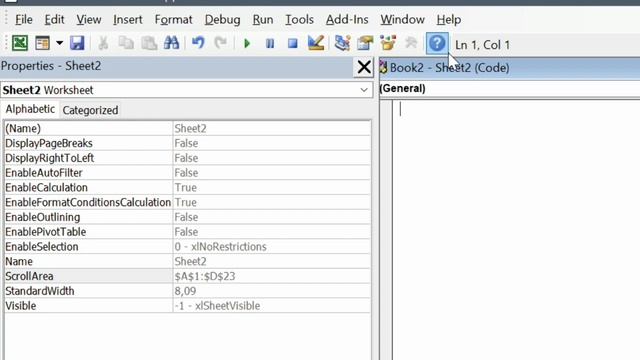The height and width of the screenshot is (360, 640).
Task: Close the Properties - Sheet2 panel
Action: tap(364, 67)
